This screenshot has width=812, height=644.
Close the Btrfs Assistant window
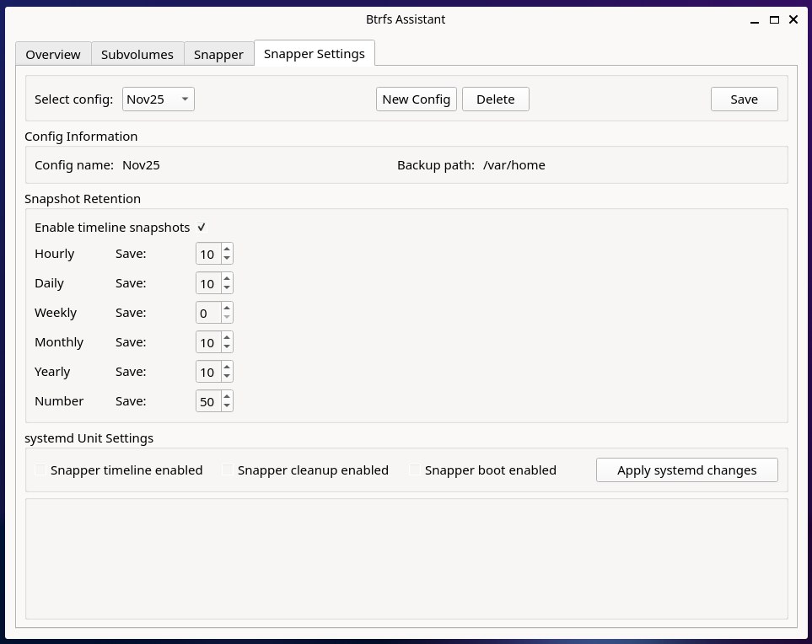point(793,19)
